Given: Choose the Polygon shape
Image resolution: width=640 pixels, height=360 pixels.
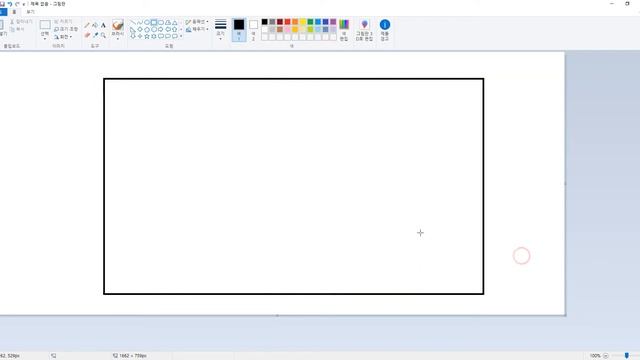Looking at the screenshot, I should (168, 22).
